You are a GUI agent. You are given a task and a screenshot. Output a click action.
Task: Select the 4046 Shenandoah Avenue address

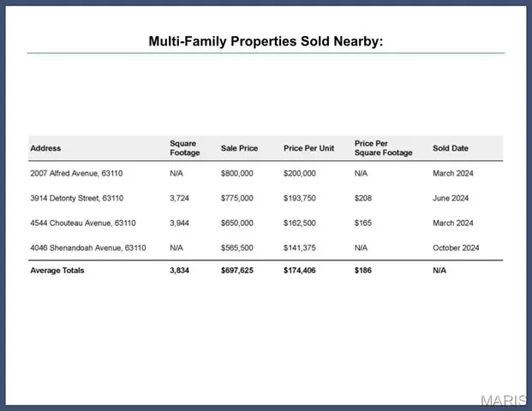point(87,247)
